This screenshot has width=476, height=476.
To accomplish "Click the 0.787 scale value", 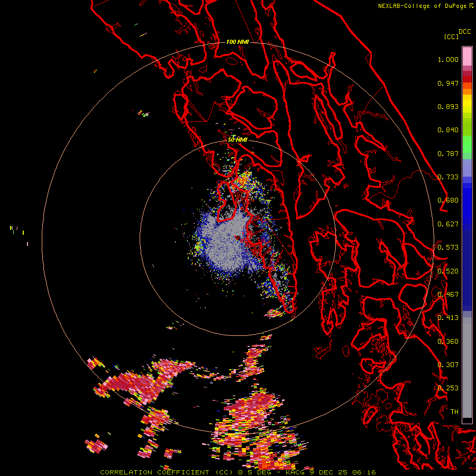I will tap(448, 153).
